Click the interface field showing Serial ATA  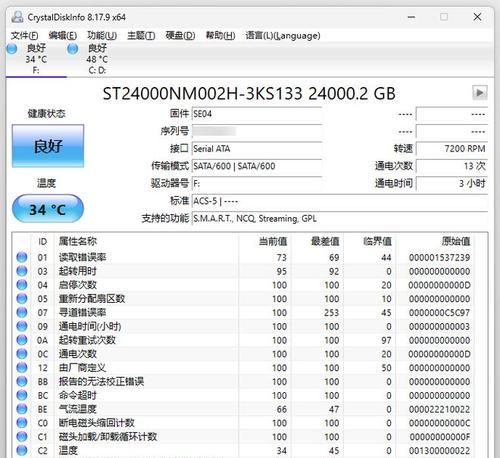(257, 149)
